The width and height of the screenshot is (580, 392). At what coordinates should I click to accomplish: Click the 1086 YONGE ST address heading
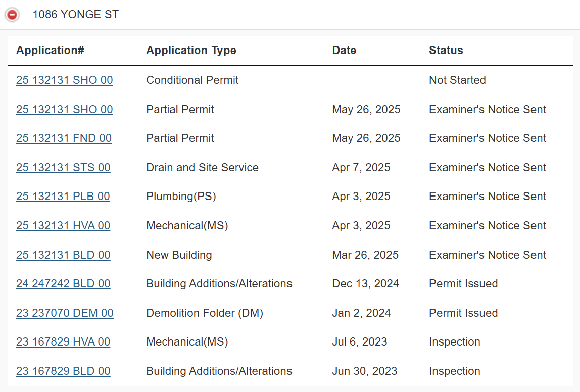(x=76, y=15)
